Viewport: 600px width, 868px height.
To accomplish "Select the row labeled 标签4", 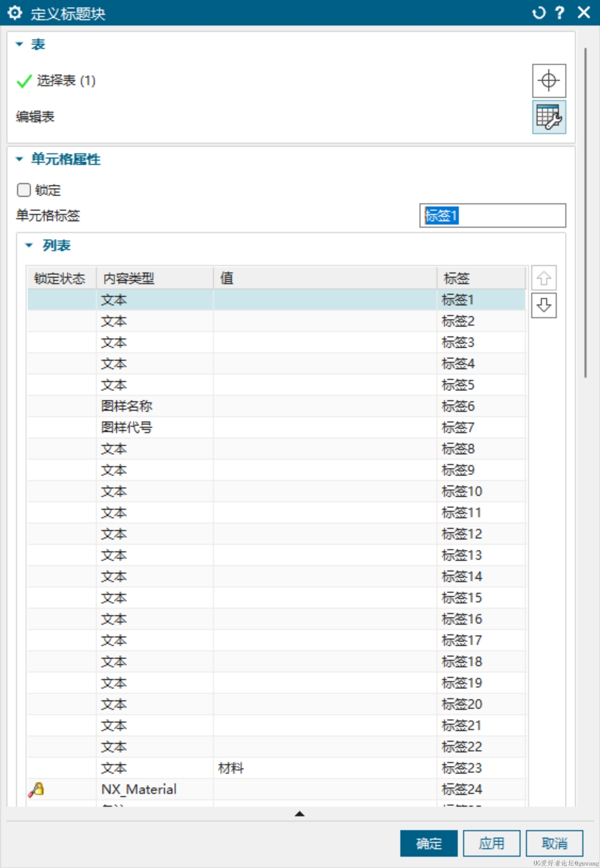I will coord(276,364).
